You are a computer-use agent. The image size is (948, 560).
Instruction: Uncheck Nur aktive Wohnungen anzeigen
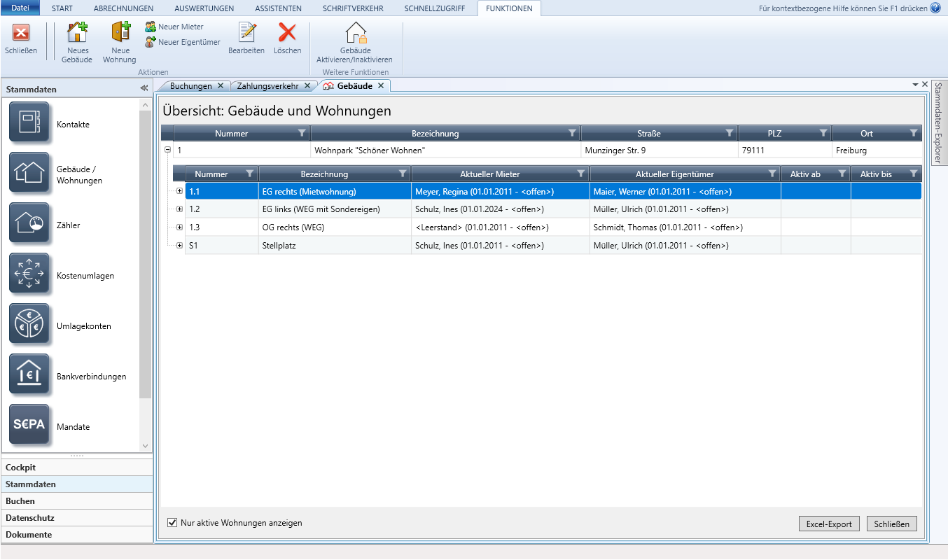click(x=173, y=523)
